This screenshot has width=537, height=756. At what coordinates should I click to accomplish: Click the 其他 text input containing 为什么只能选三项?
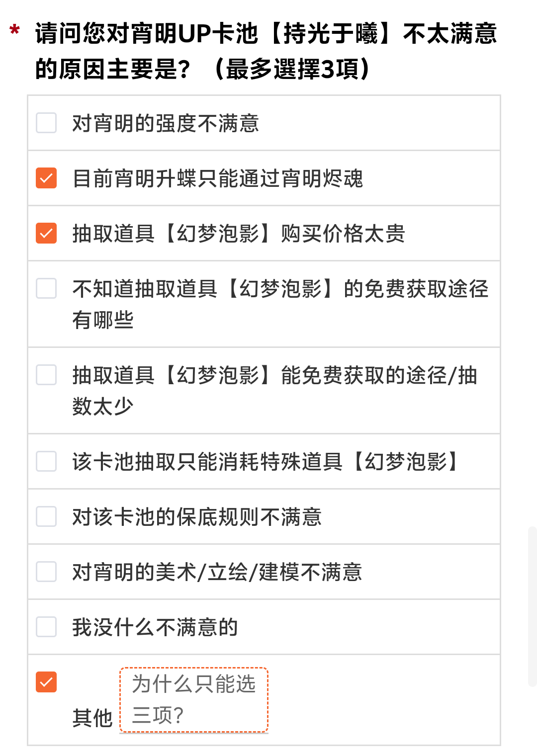(x=194, y=700)
